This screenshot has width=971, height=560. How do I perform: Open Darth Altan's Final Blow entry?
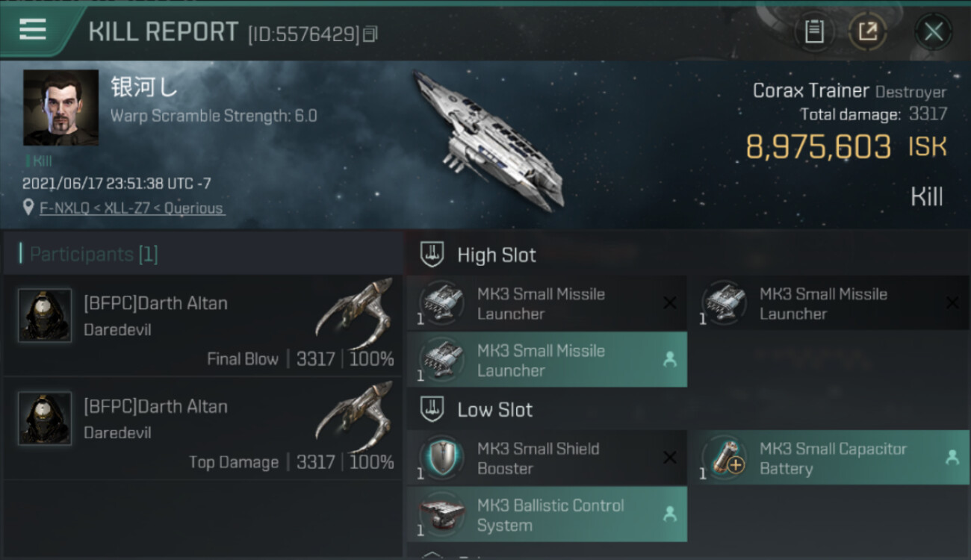(x=202, y=326)
